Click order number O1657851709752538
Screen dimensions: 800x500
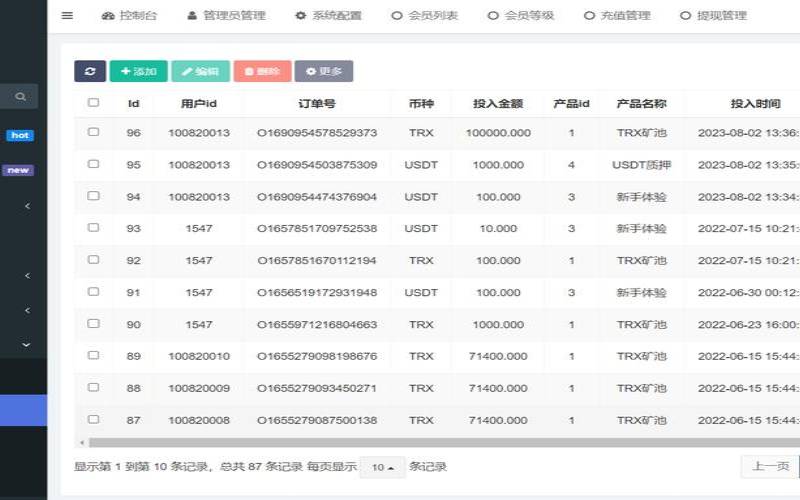coord(317,228)
